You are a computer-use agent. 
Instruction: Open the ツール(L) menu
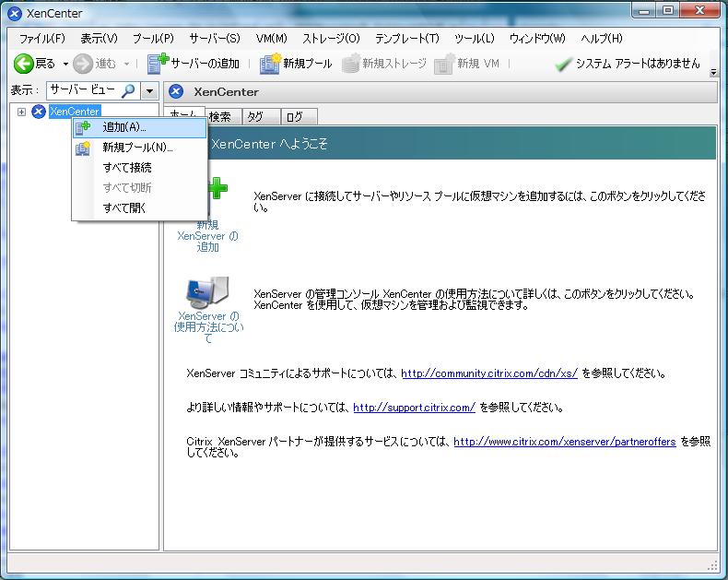475,38
